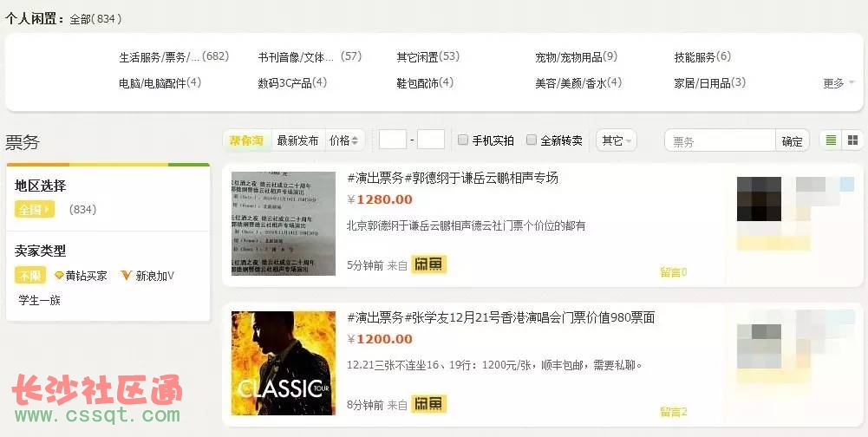Open the 其它 filter dropdown
The width and height of the screenshot is (868, 437).
(x=617, y=140)
